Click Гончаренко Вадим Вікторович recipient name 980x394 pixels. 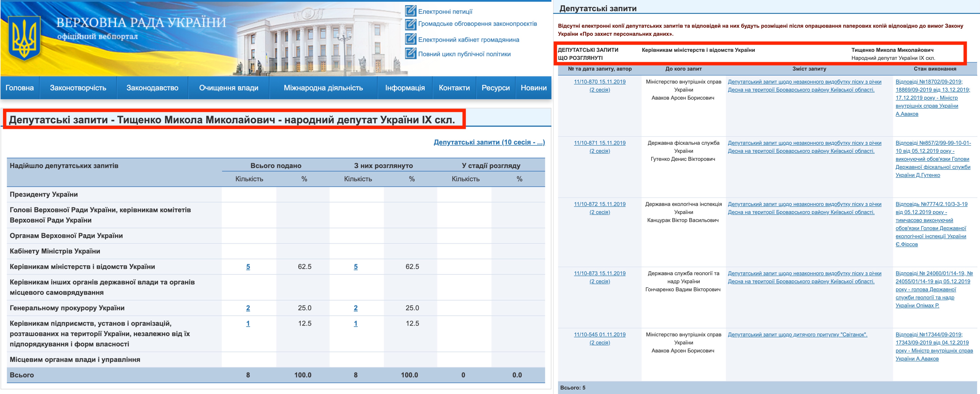click(x=683, y=289)
